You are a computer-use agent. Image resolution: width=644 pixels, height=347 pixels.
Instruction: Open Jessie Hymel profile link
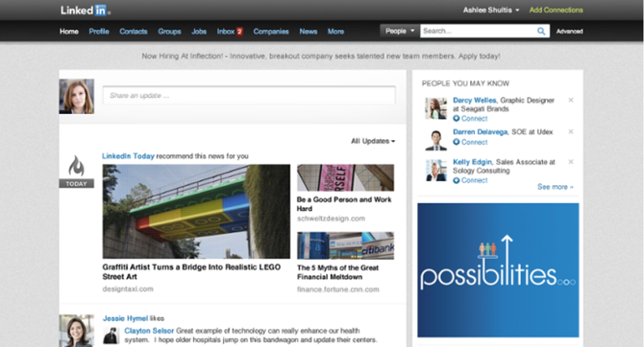[125, 318]
